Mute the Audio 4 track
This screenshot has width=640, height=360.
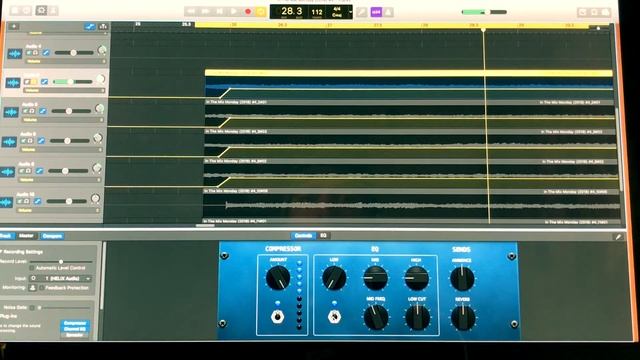pos(29,53)
